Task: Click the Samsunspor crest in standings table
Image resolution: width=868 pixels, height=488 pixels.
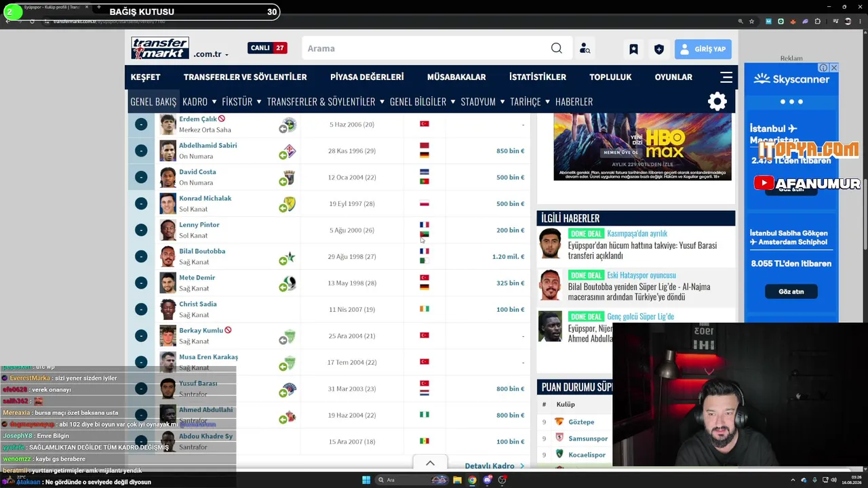Action: coord(559,438)
